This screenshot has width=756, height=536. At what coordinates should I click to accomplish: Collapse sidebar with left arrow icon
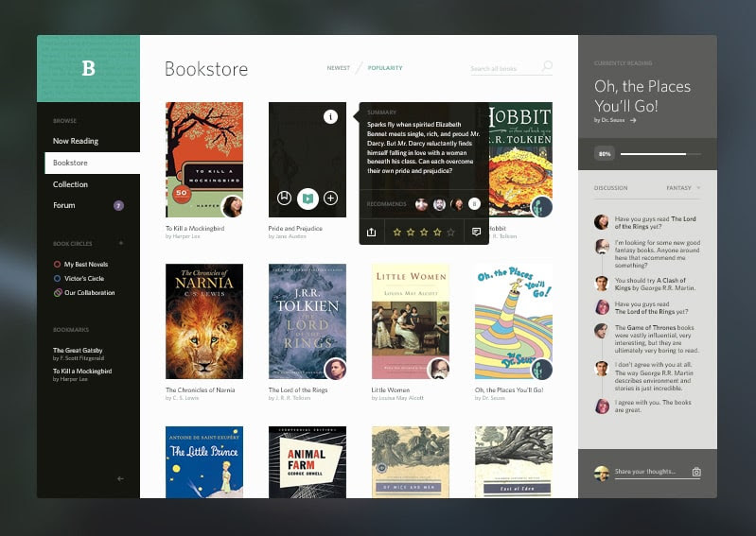120,478
